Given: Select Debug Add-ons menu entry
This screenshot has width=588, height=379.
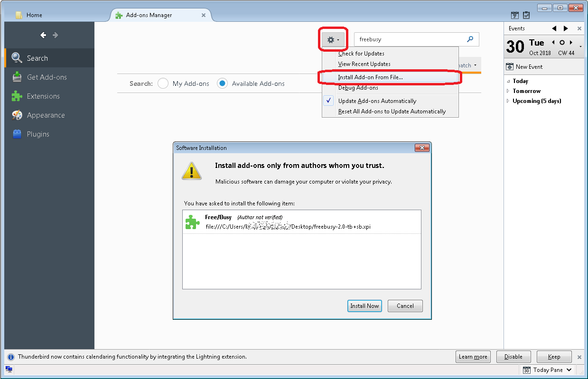Looking at the screenshot, I should pos(390,88).
